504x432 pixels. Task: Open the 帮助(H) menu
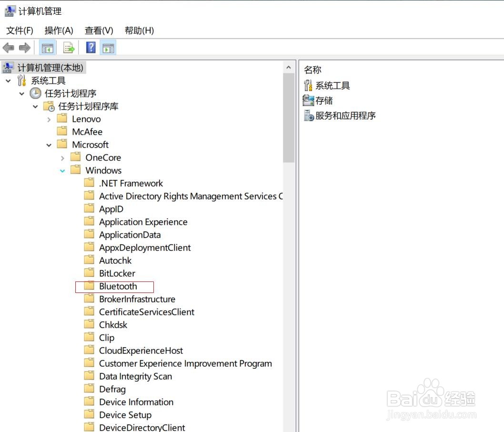[x=139, y=30]
